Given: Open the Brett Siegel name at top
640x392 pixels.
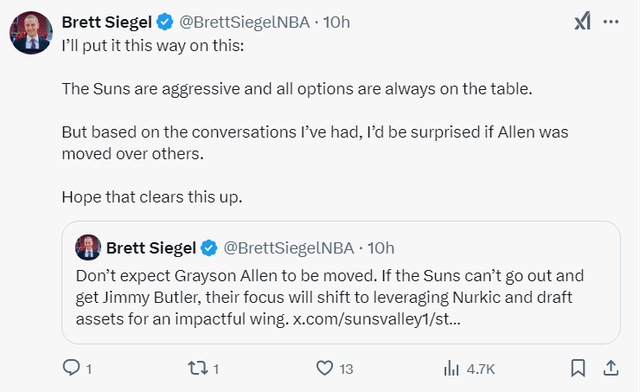Looking at the screenshot, I should click(107, 22).
